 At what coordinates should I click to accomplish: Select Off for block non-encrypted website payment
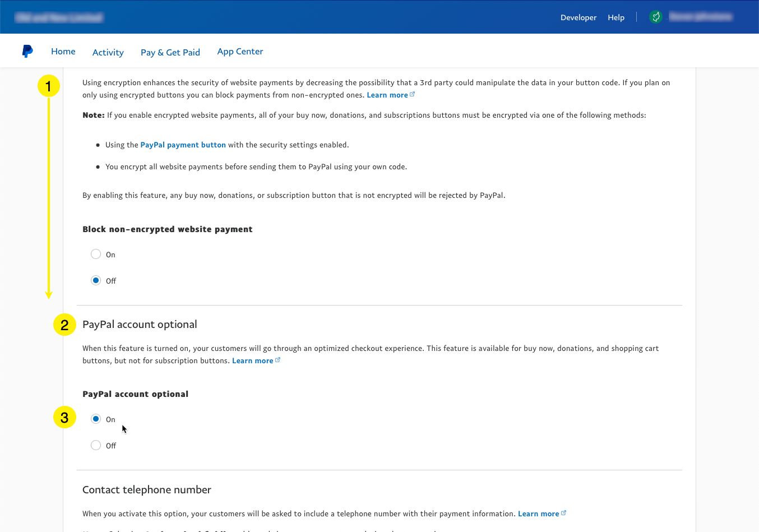(96, 280)
